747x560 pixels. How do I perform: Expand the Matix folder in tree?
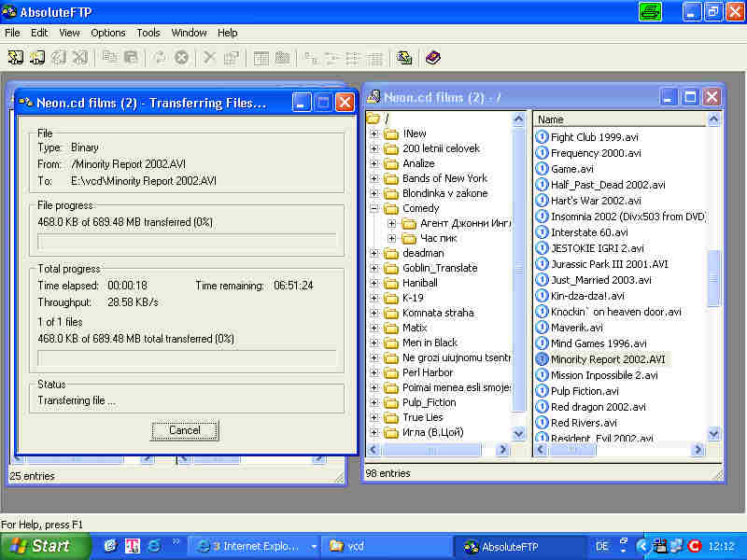[x=374, y=328]
